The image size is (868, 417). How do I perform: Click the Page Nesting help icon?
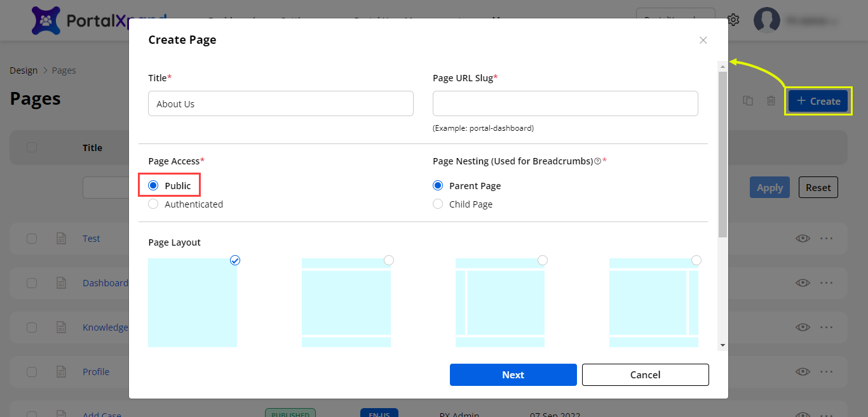tap(597, 161)
